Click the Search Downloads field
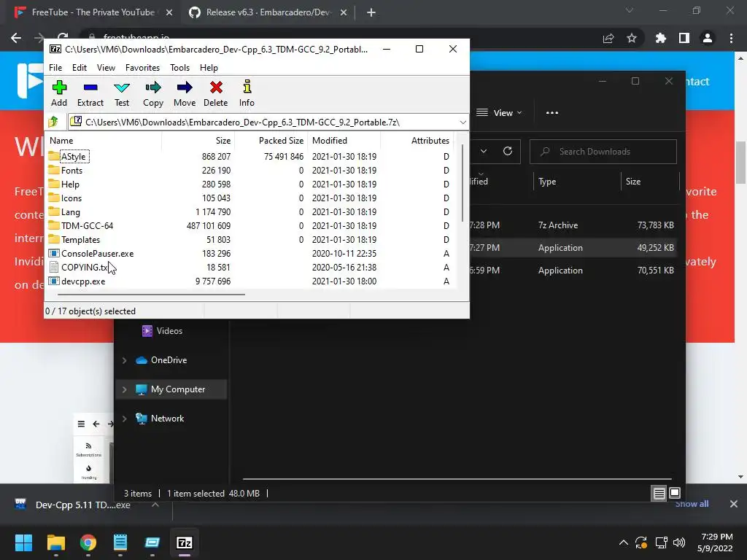The image size is (747, 560). (603, 152)
